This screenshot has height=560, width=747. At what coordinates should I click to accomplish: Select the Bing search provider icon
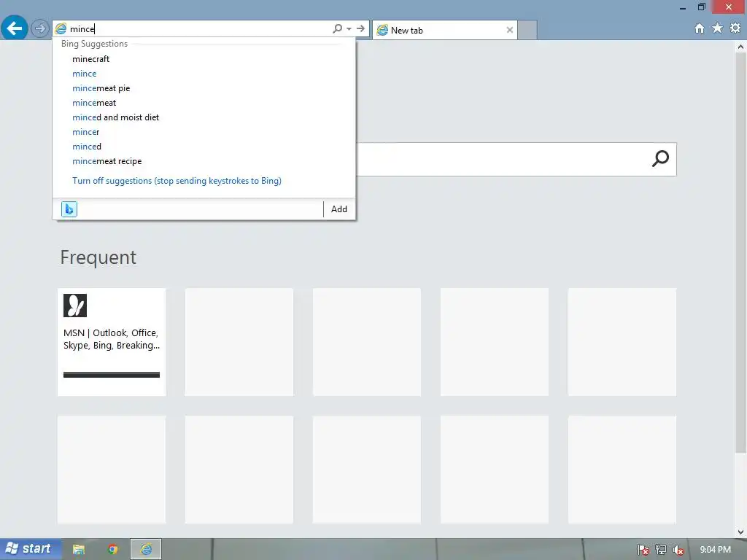point(69,209)
